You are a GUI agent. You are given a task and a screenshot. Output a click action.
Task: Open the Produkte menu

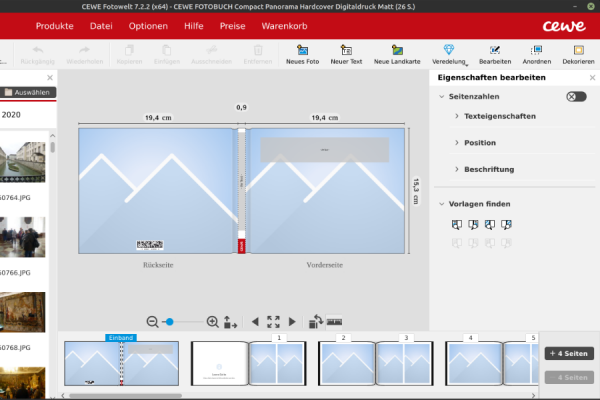54,26
